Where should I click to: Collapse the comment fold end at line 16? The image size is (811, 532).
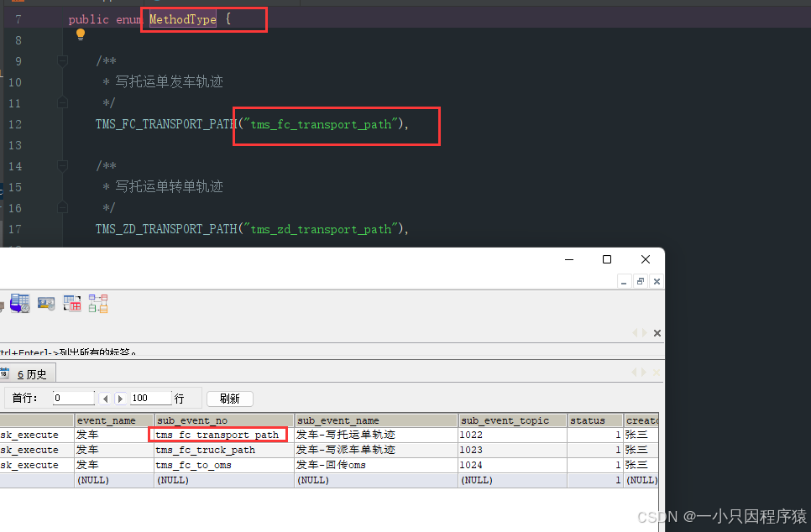[63, 208]
